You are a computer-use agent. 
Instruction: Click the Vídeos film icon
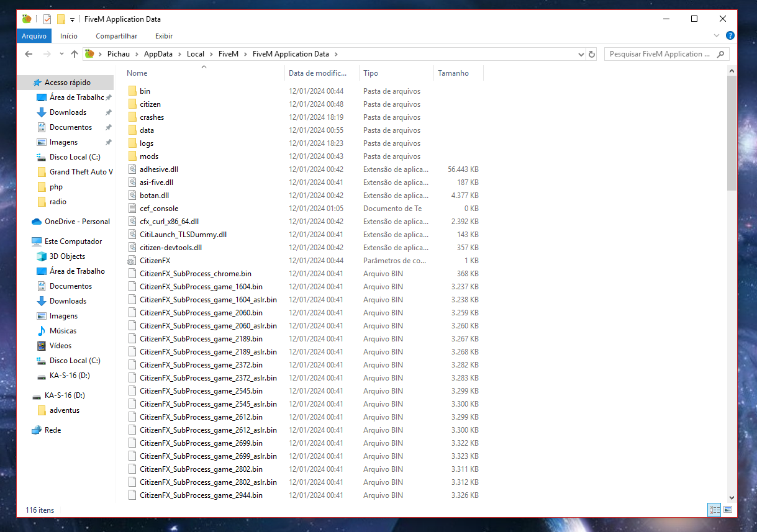pos(42,346)
